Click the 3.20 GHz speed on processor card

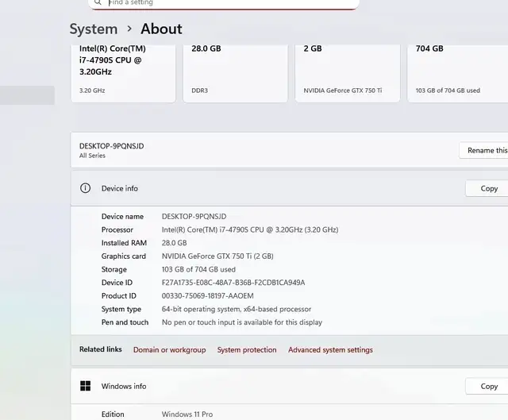(92, 91)
